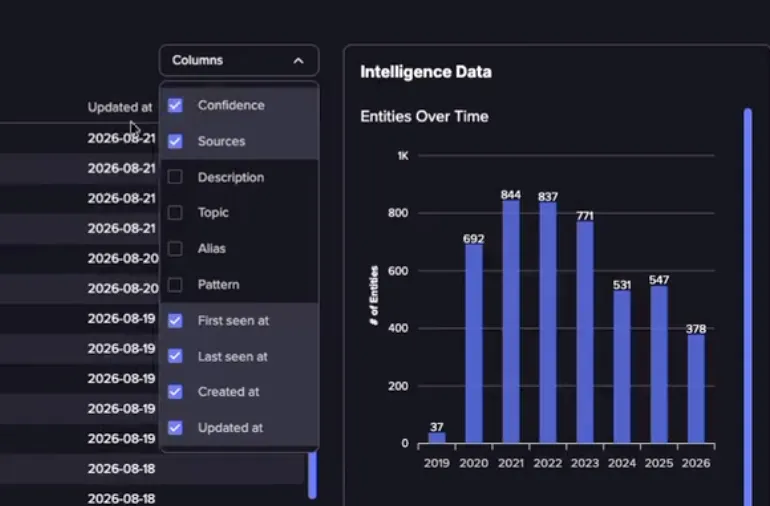
Task: Click the Intelligence Data heading
Action: (x=426, y=72)
